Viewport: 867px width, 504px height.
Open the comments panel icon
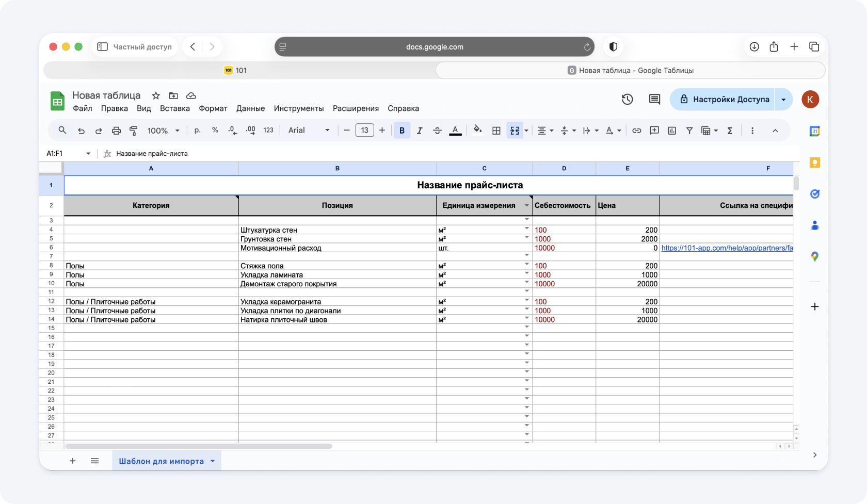(x=654, y=100)
